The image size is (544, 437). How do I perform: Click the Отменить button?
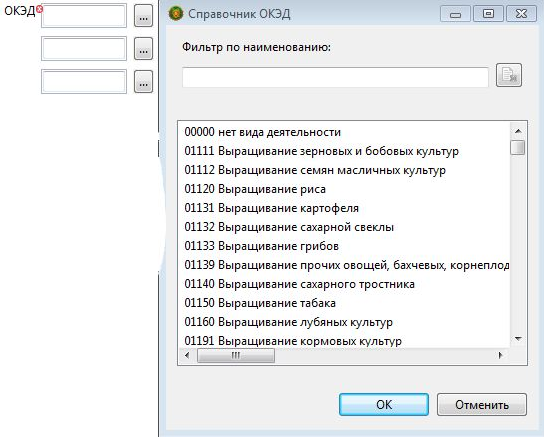[x=482, y=404]
